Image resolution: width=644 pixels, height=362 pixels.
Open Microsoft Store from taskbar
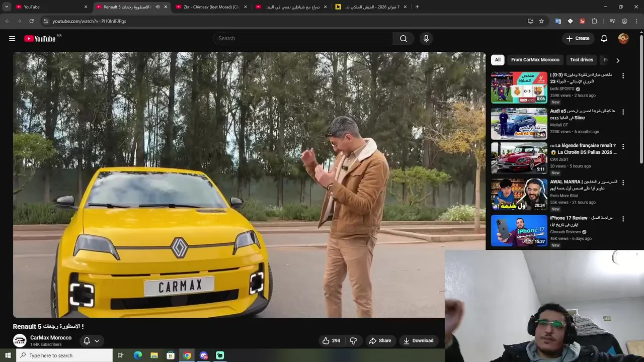click(x=171, y=355)
